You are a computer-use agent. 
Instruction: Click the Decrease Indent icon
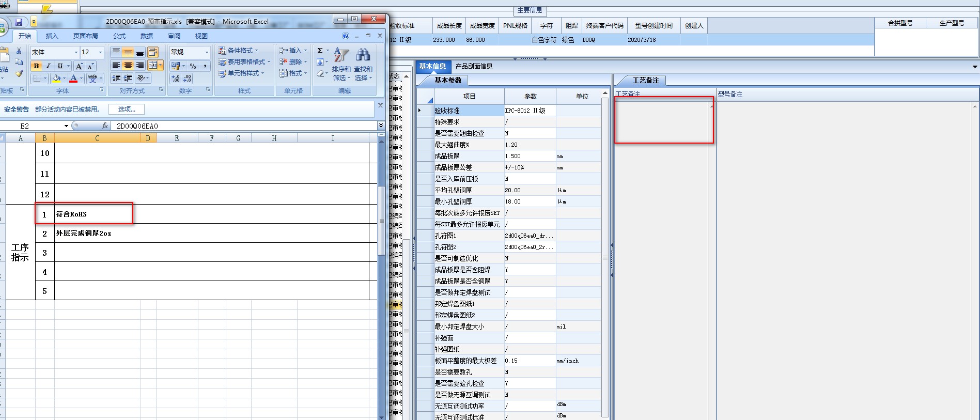click(x=116, y=77)
